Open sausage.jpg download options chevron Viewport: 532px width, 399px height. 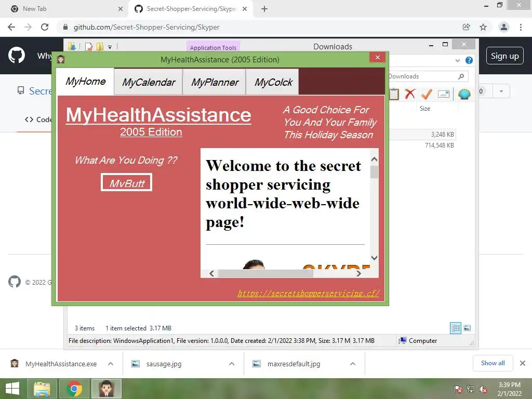tap(232, 364)
